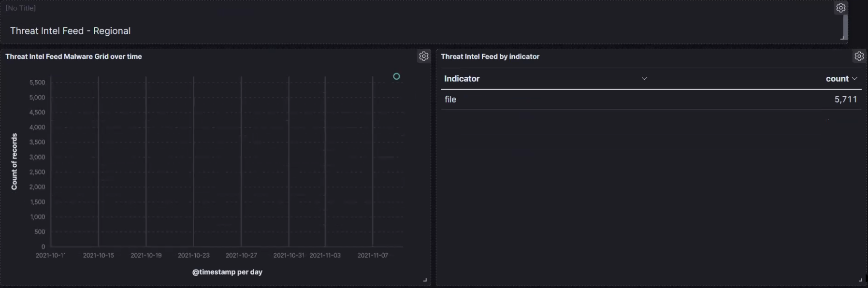Grab the resize handle of the by indicator panel
Viewport: 868px width, 288px height.
[x=861, y=280]
